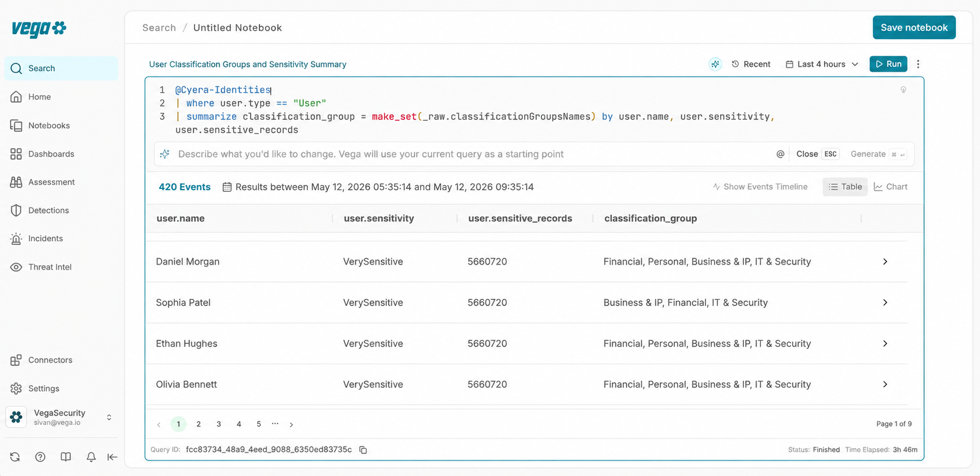This screenshot has width=980, height=476.
Task: Click Untitled Notebook title
Action: click(238, 28)
